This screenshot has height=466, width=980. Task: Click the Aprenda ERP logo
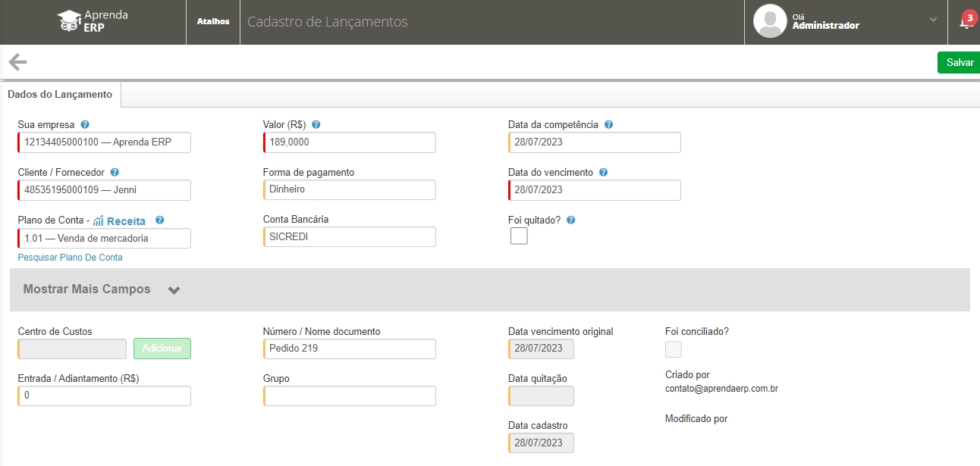(x=93, y=21)
